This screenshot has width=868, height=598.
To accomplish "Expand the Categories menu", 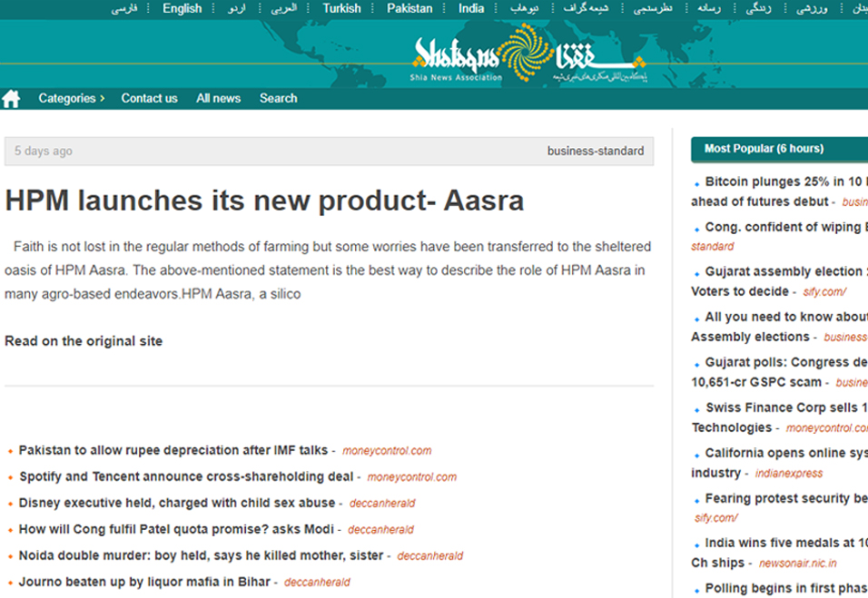I will coord(72,99).
